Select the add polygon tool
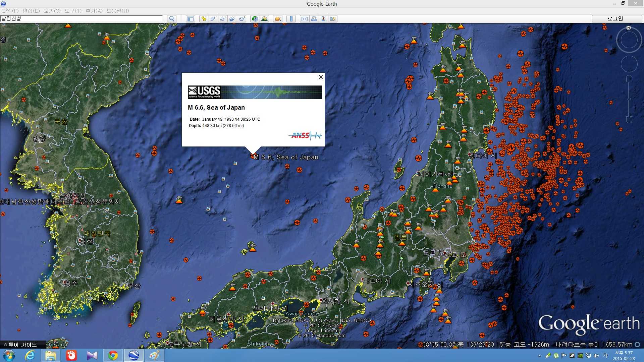644x362 pixels. tap(213, 19)
